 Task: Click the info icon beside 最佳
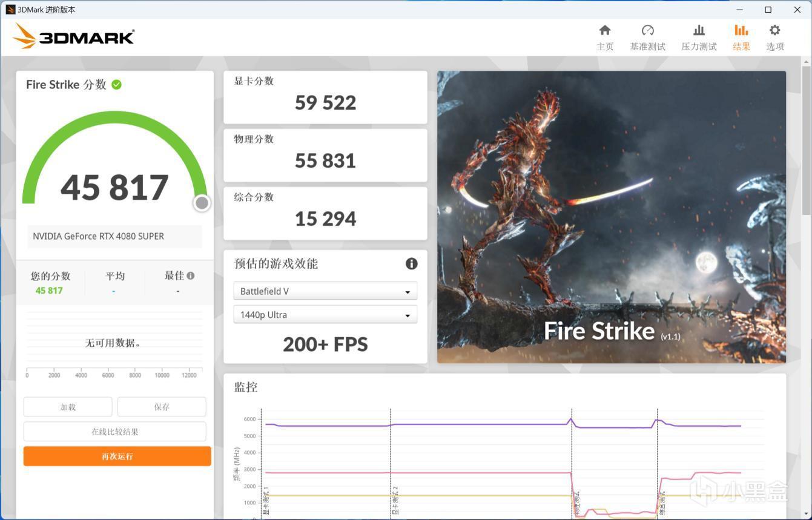tap(191, 275)
